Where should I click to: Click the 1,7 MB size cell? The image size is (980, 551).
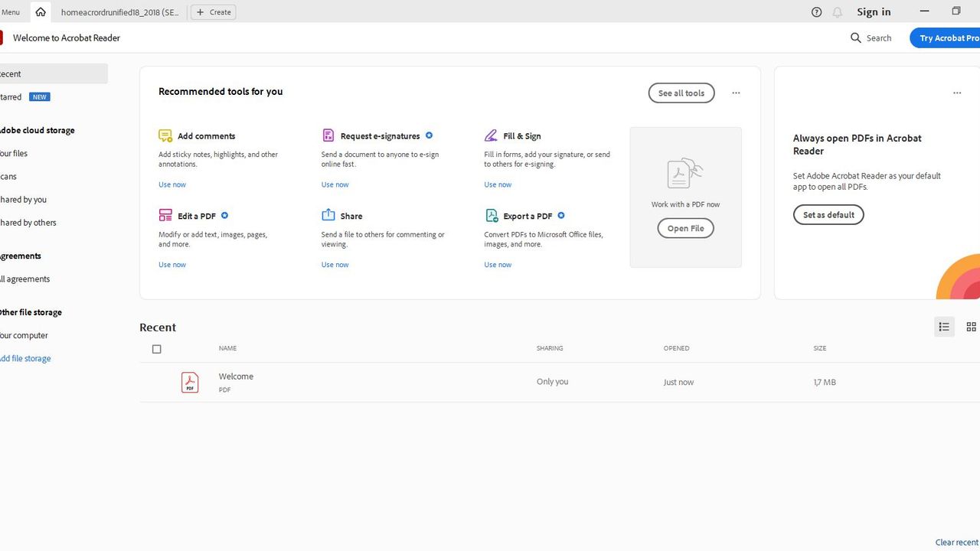[x=825, y=382]
